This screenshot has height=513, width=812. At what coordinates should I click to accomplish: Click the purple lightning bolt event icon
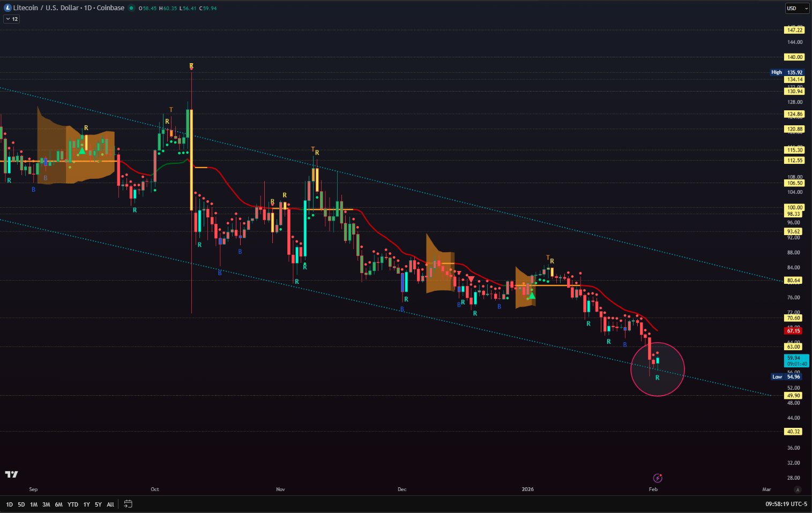658,478
